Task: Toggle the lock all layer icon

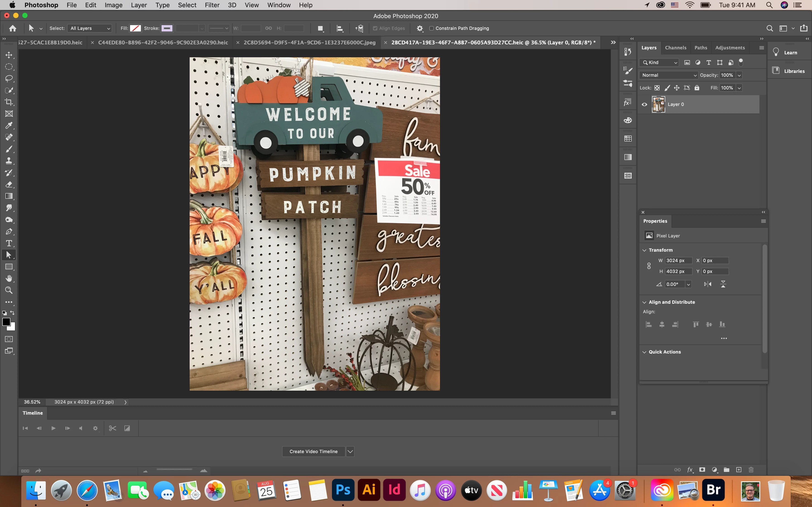Action: (x=697, y=88)
